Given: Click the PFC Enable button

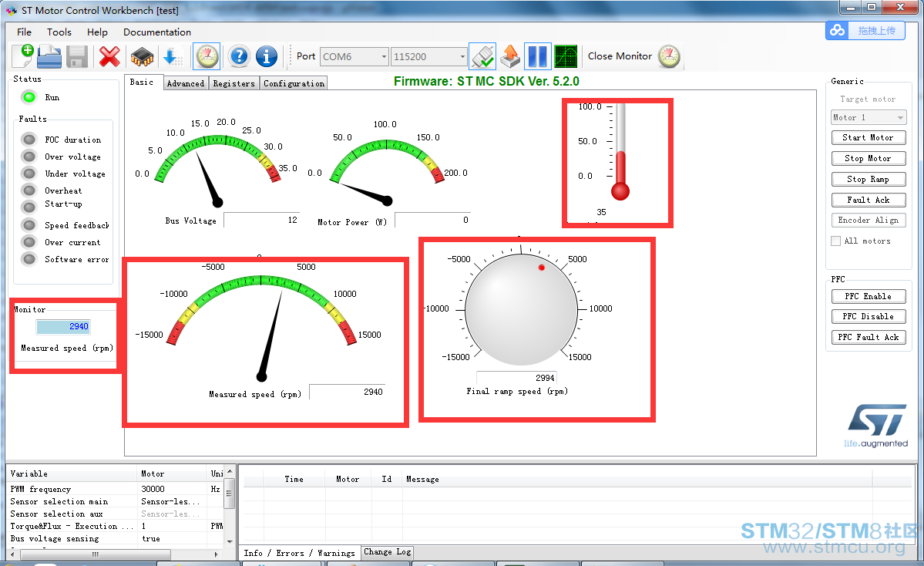Looking at the screenshot, I should coord(869,296).
